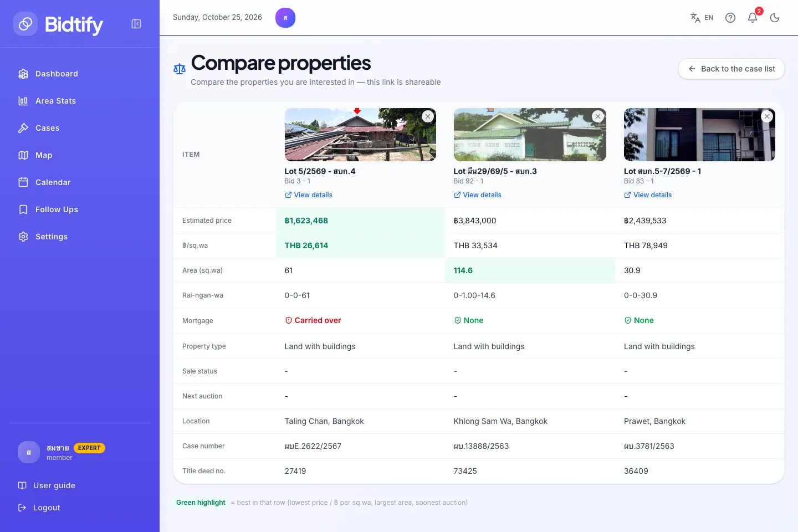Click location Taling Chan, Bangkok
This screenshot has width=798, height=532.
pos(324,421)
